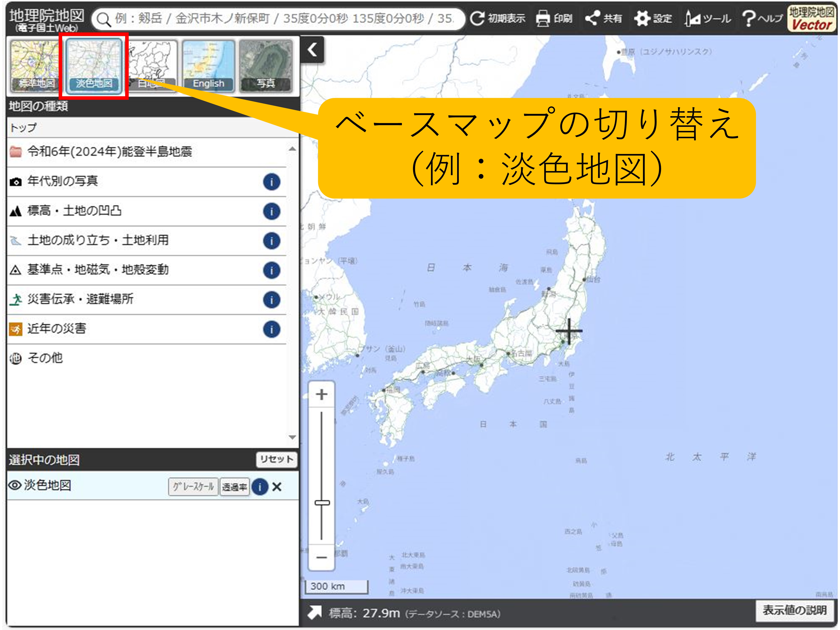Show info for 基準点・地磁気・地殻変動
Viewport: 840px width, 630px height.
click(x=271, y=270)
